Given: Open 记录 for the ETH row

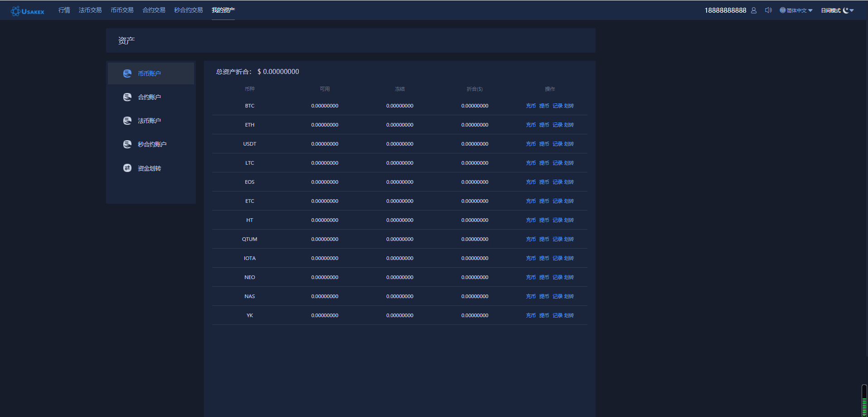Looking at the screenshot, I should click(x=558, y=125).
